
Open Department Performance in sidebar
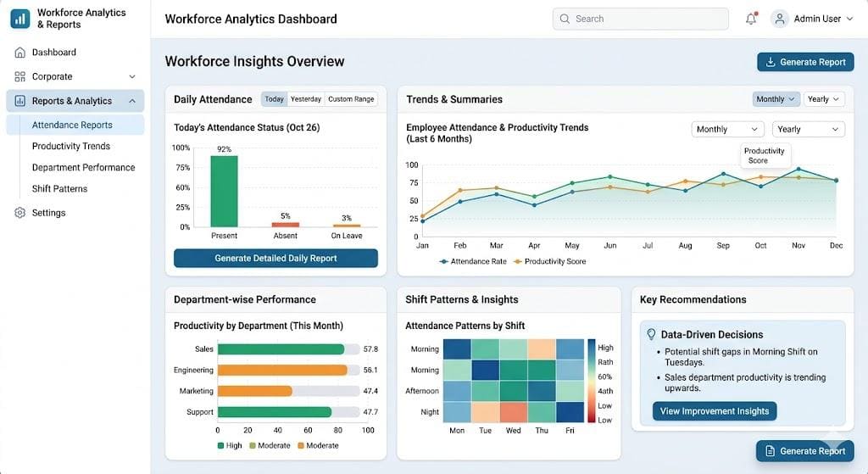tap(84, 167)
